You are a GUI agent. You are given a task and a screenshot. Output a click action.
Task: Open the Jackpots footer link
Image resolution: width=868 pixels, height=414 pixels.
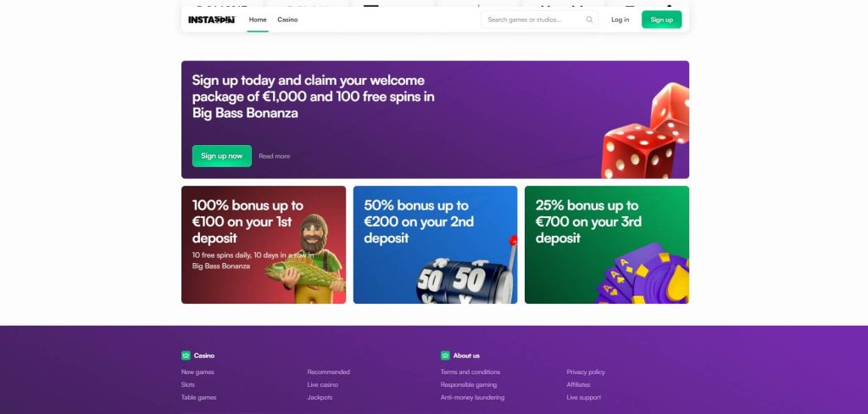point(320,397)
